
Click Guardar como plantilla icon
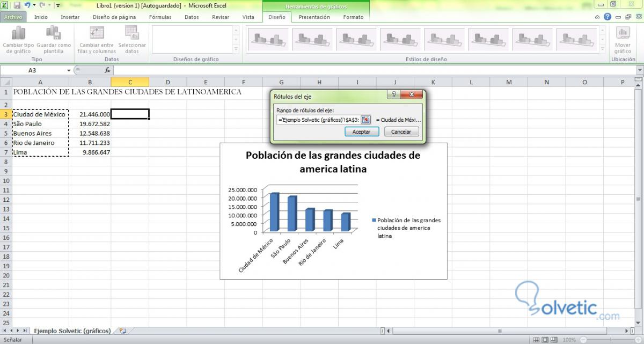(x=53, y=33)
